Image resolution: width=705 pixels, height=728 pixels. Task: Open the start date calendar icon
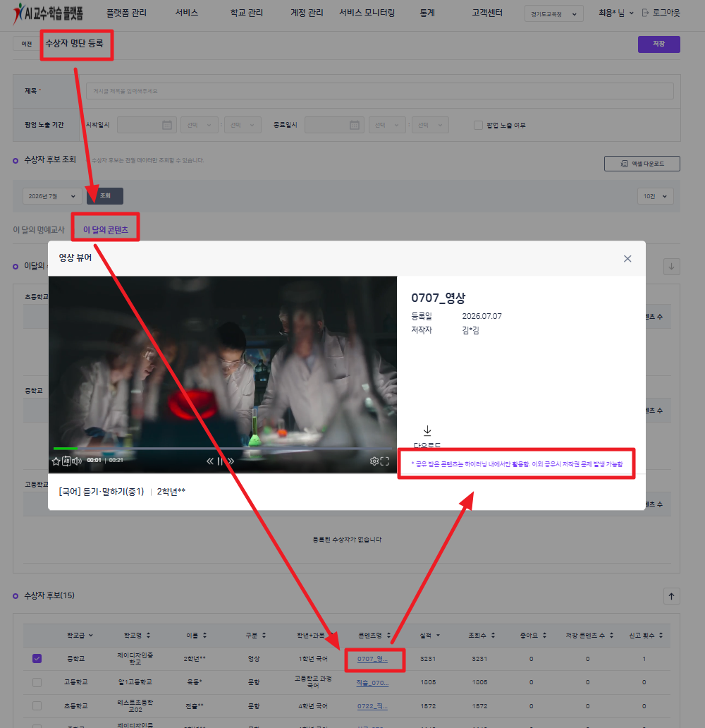tap(167, 125)
